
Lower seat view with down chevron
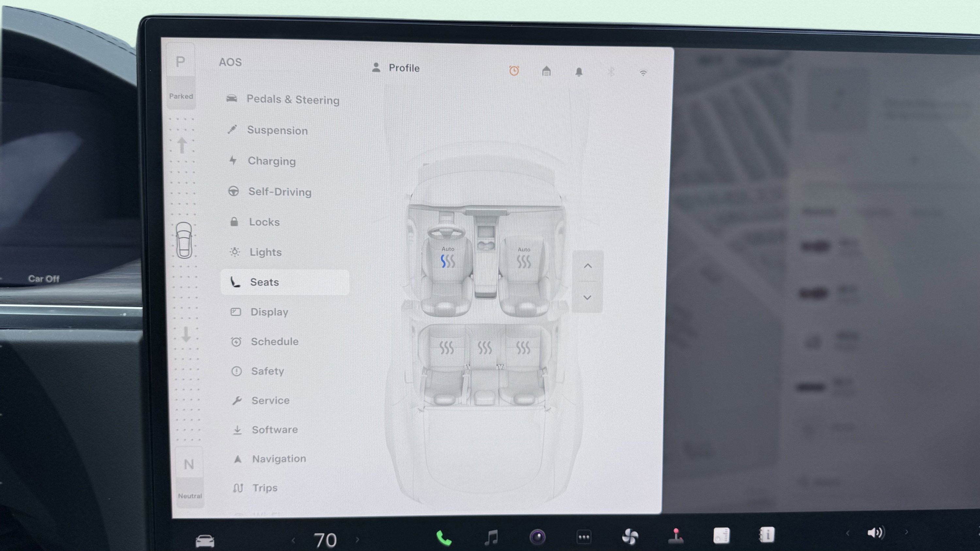(587, 297)
